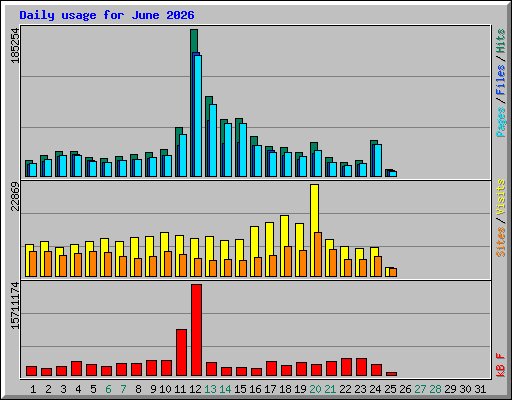Click the Sites legend label
The height and width of the screenshot is (400, 512).
501,241
